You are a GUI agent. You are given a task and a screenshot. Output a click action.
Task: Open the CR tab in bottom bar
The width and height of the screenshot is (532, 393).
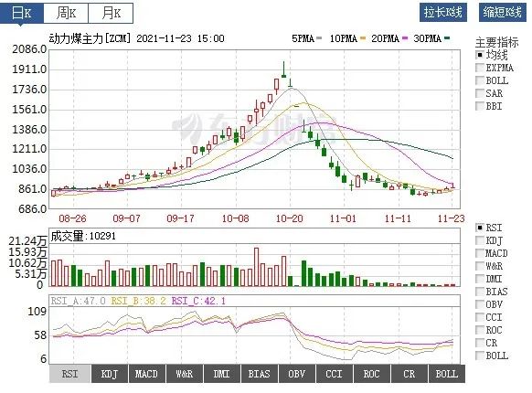(x=410, y=374)
